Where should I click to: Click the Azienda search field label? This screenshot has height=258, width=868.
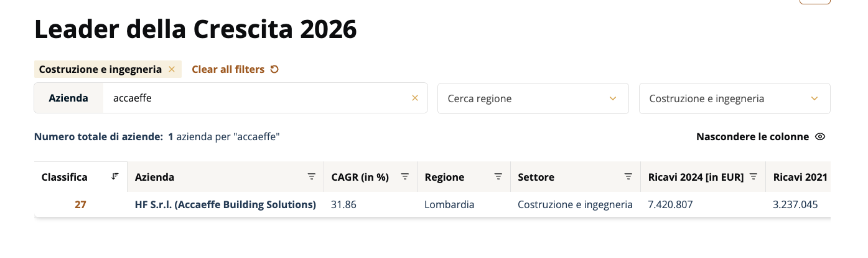pos(68,98)
